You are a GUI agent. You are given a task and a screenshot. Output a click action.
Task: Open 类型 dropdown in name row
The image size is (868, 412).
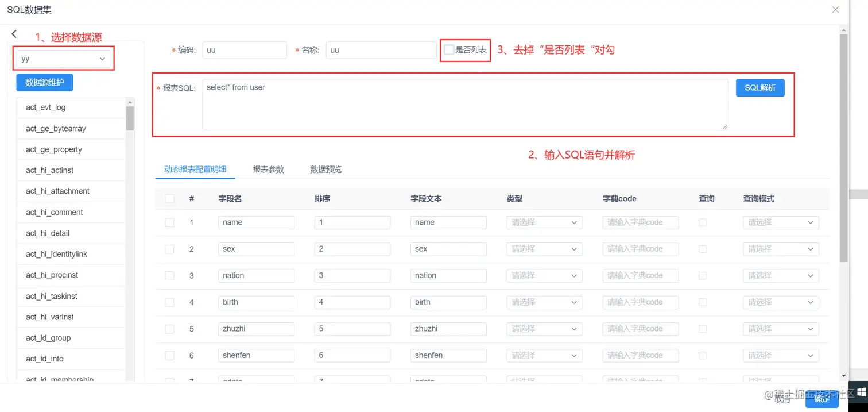pos(544,222)
